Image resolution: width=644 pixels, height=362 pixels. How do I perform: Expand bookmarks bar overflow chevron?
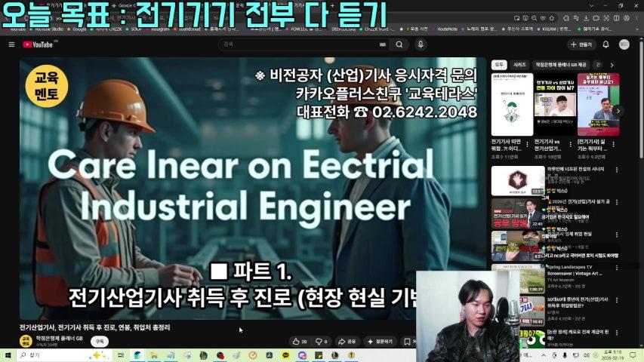(x=638, y=29)
